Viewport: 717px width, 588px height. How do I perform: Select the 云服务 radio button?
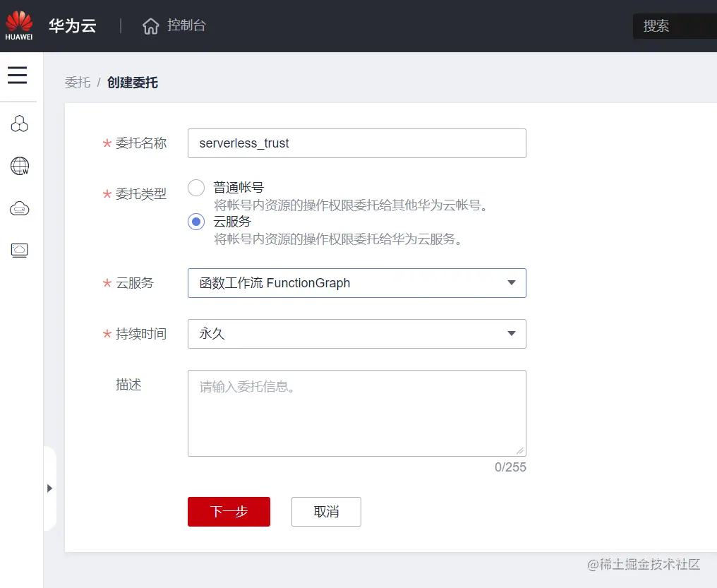(x=196, y=222)
